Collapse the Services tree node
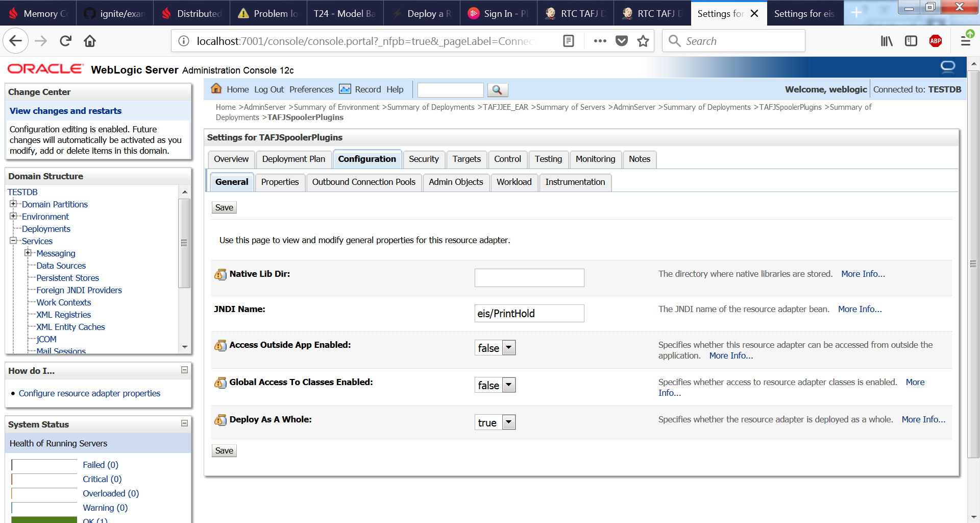This screenshot has height=523, width=980. click(x=13, y=241)
